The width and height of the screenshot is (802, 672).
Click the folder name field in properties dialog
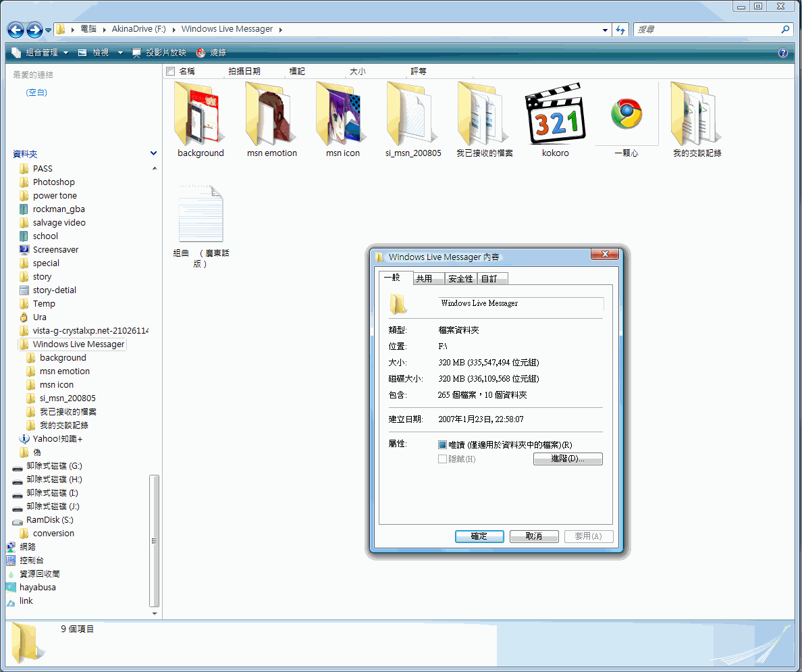point(520,303)
